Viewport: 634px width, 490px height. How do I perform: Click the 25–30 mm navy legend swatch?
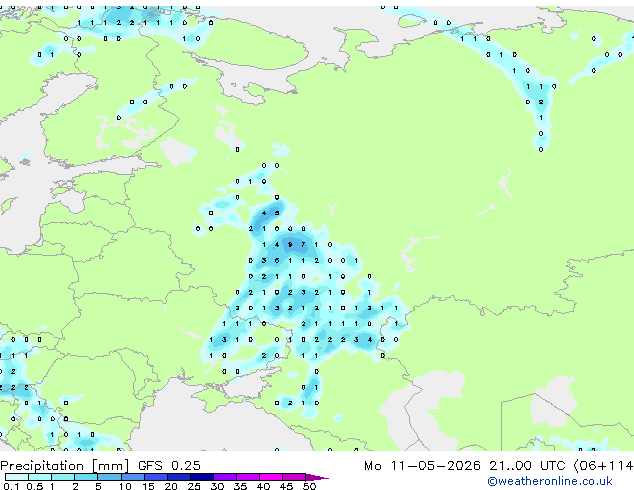(x=202, y=477)
